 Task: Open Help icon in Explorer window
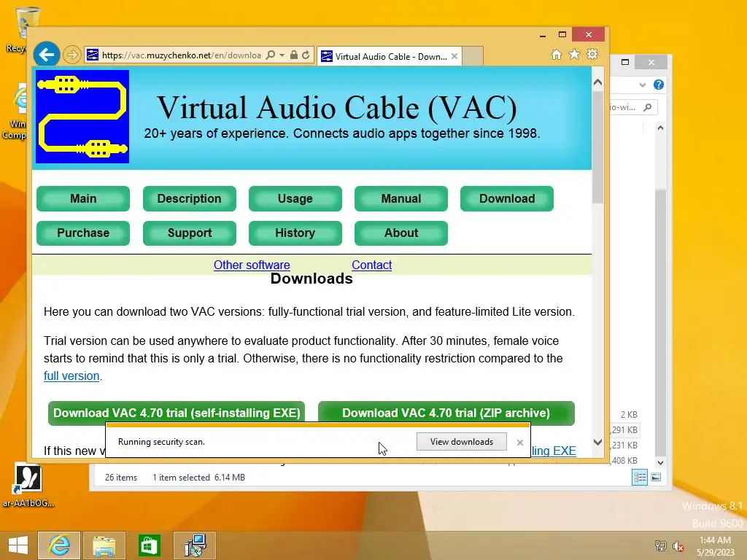coord(659,85)
